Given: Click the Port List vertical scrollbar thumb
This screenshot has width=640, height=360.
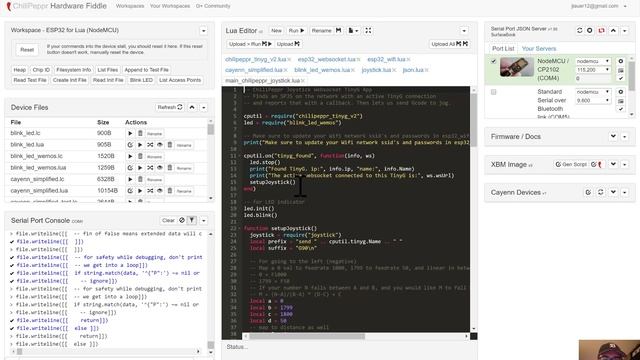Looking at the screenshot, I should tap(632, 76).
